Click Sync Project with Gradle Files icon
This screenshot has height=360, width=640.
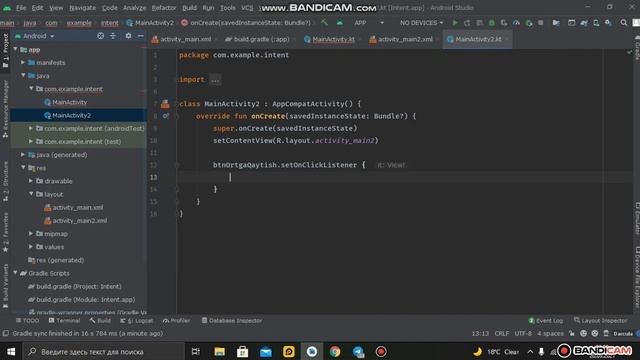click(584, 23)
